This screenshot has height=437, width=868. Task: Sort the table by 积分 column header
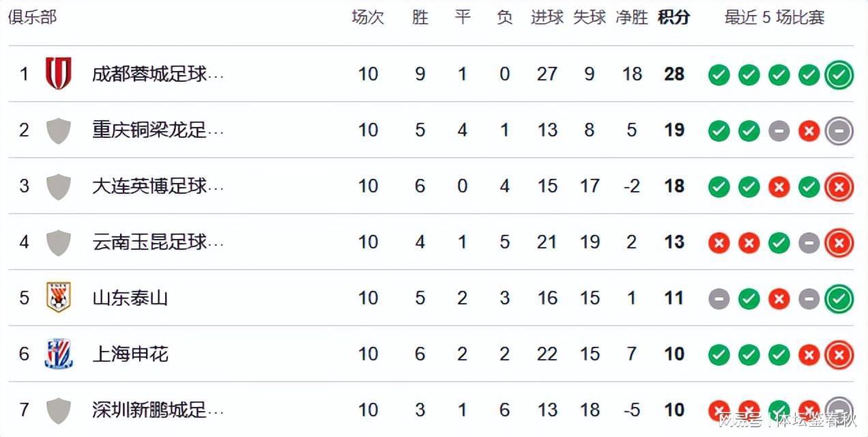click(x=674, y=18)
